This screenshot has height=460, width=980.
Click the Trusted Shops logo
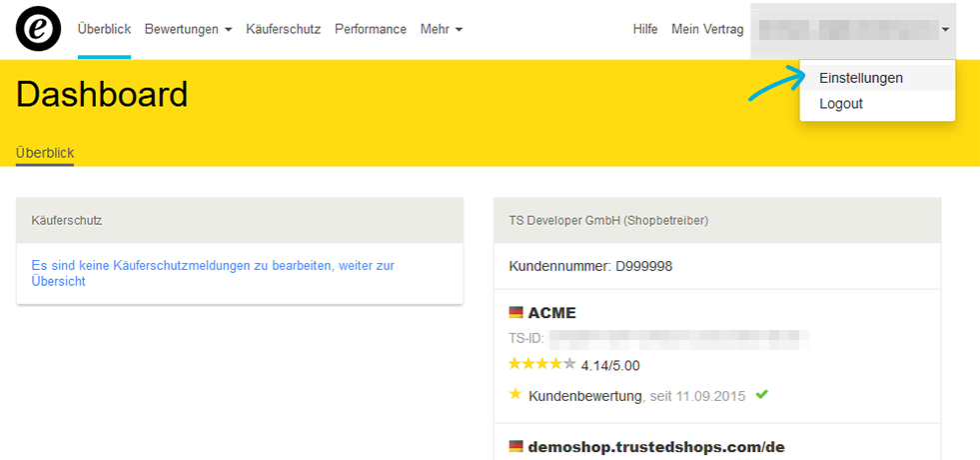click(x=38, y=29)
